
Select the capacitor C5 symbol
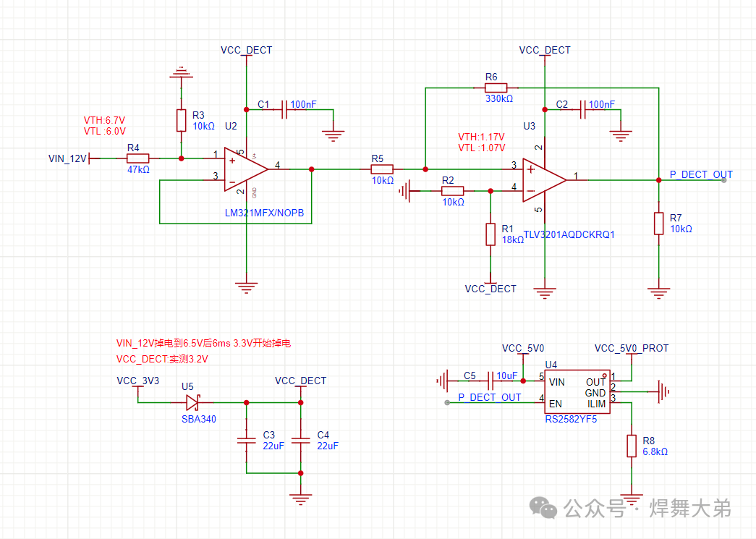pyautogui.click(x=490, y=381)
